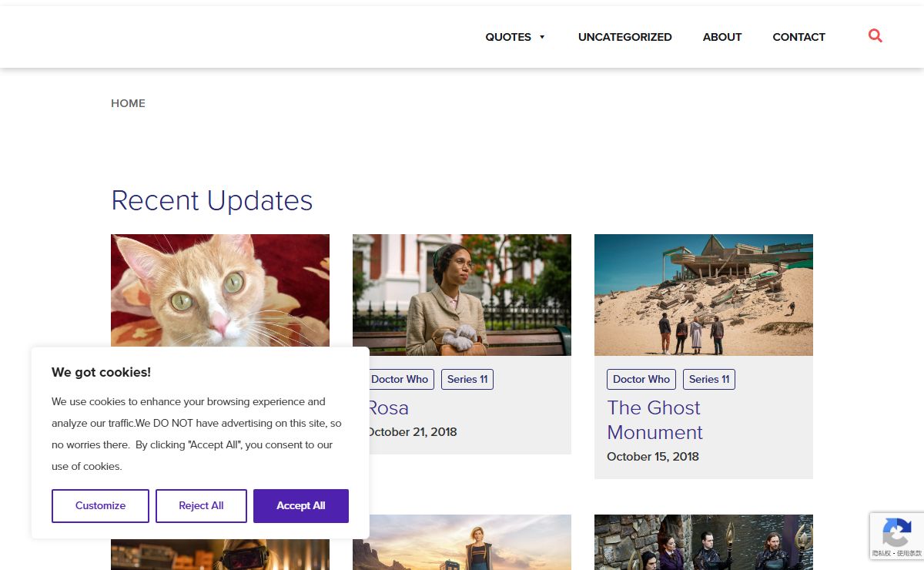Click the October 15, 2018 date
Viewport: 924px width, 570px height.
tap(653, 457)
